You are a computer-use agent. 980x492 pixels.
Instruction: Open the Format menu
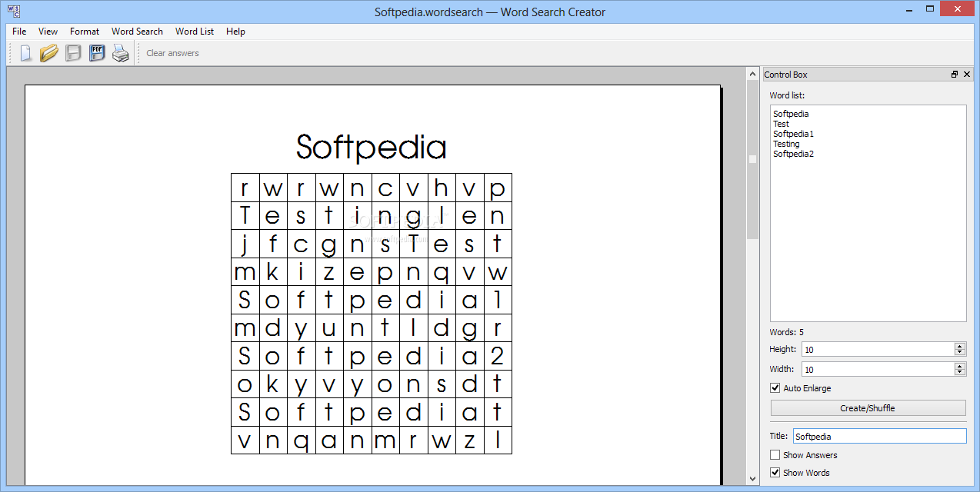coord(85,32)
